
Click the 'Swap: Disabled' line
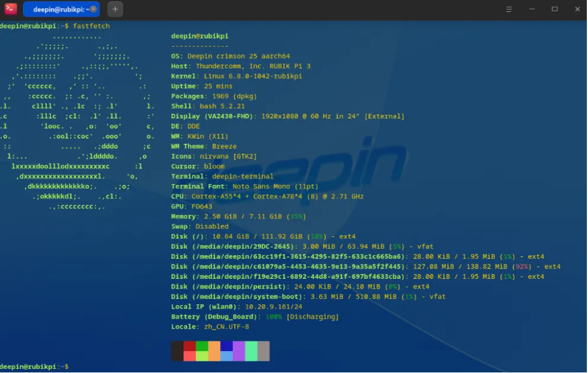tap(200, 227)
